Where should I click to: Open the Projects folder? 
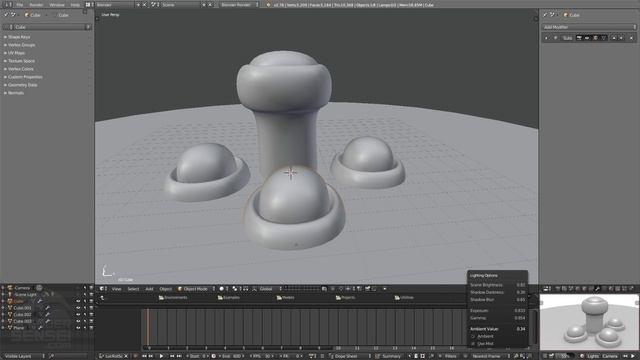pos(346,298)
